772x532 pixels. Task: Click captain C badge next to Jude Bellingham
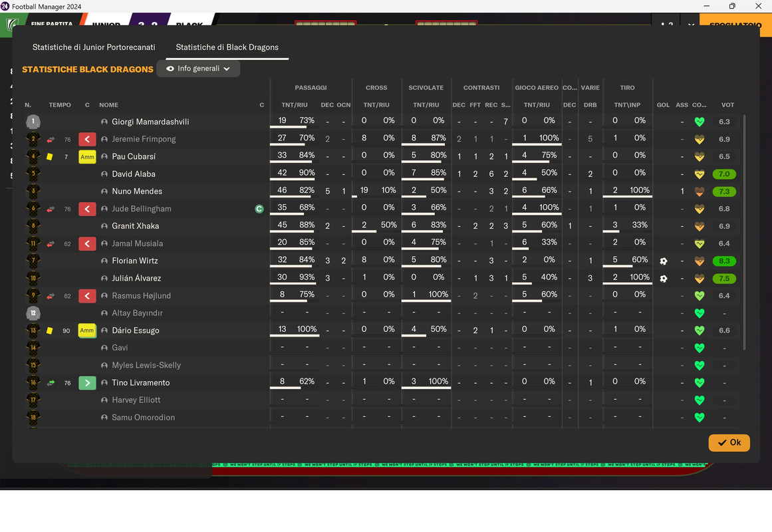259,209
